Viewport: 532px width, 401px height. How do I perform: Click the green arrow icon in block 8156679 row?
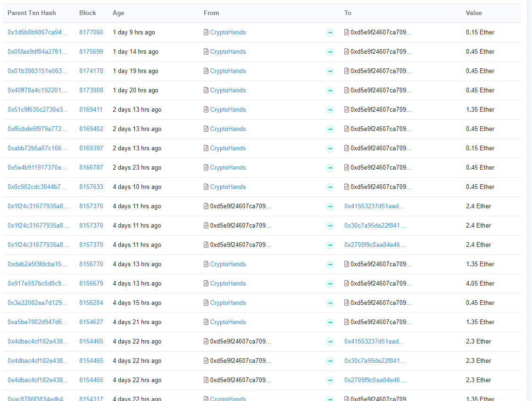click(x=330, y=284)
